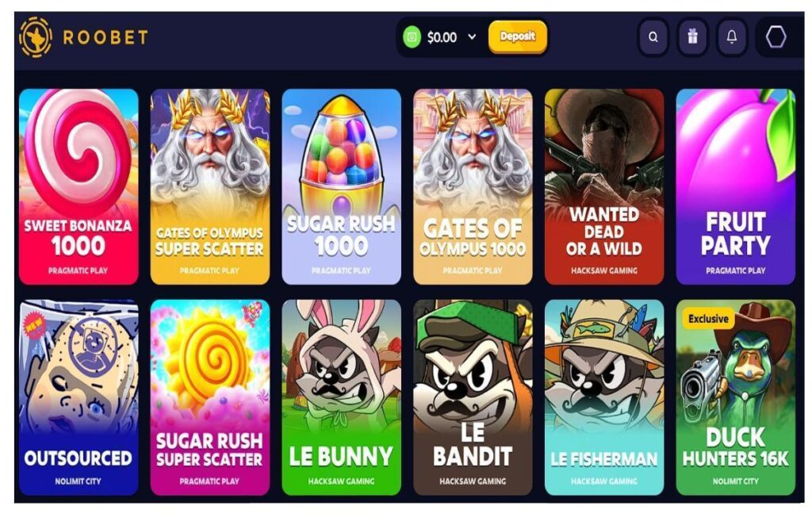Open the Le Bandit game card
The width and height of the screenshot is (812, 517).
coord(473,397)
